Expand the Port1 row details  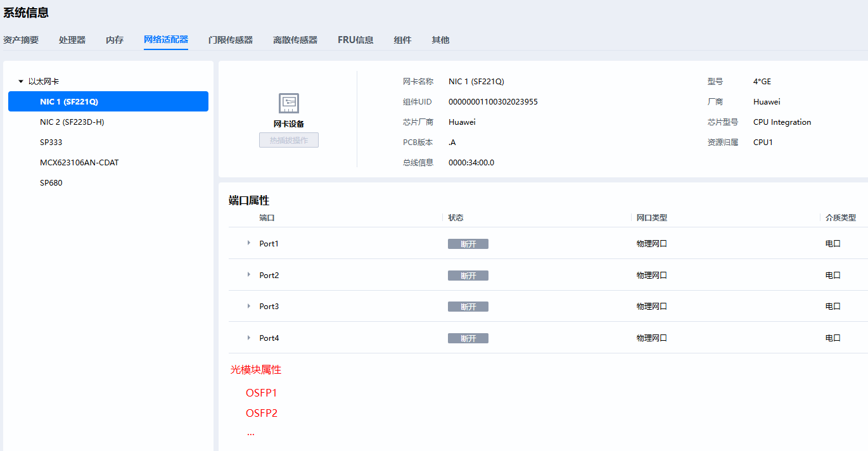pos(249,243)
